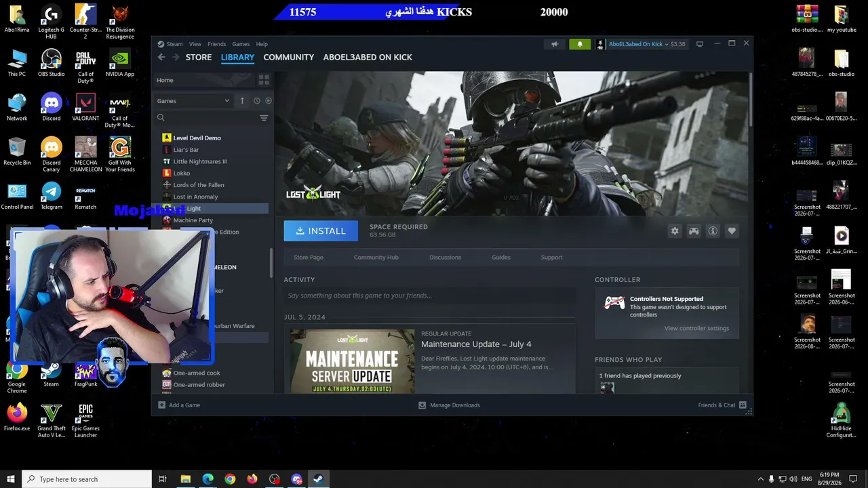Navigate to STORE section
The height and width of the screenshot is (488, 868).
coord(199,58)
